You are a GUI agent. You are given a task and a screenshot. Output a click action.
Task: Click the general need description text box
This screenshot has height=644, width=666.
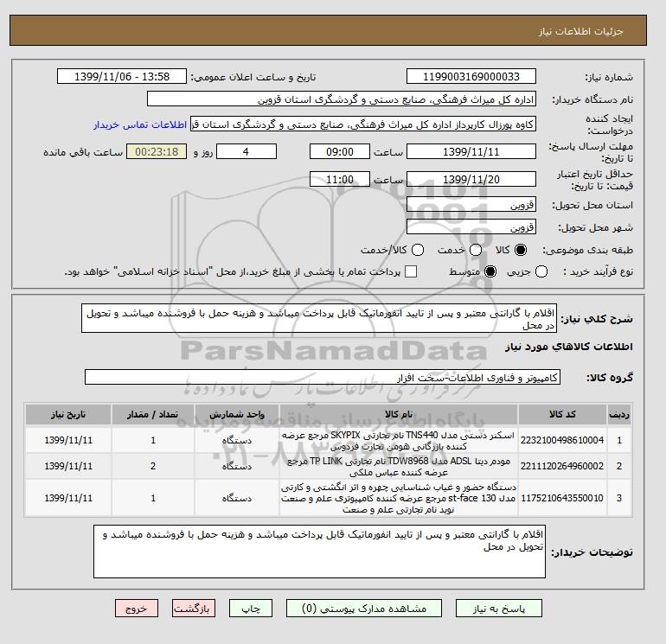click(319, 318)
